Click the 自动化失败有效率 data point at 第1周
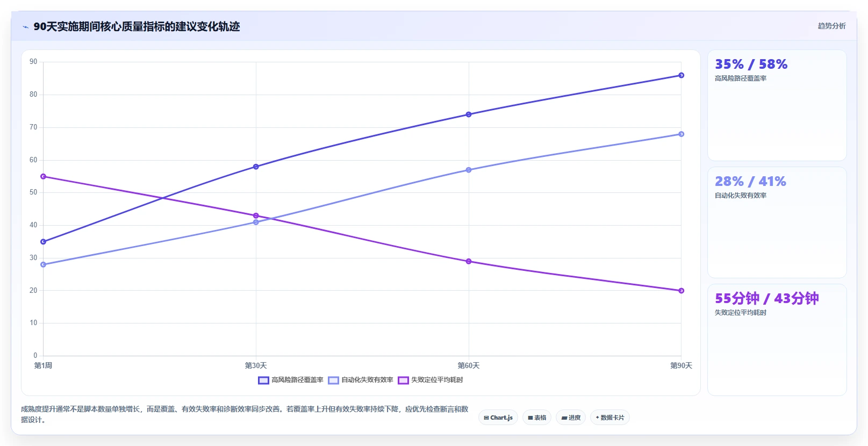Viewport: 868px width, 446px height. [x=44, y=264]
